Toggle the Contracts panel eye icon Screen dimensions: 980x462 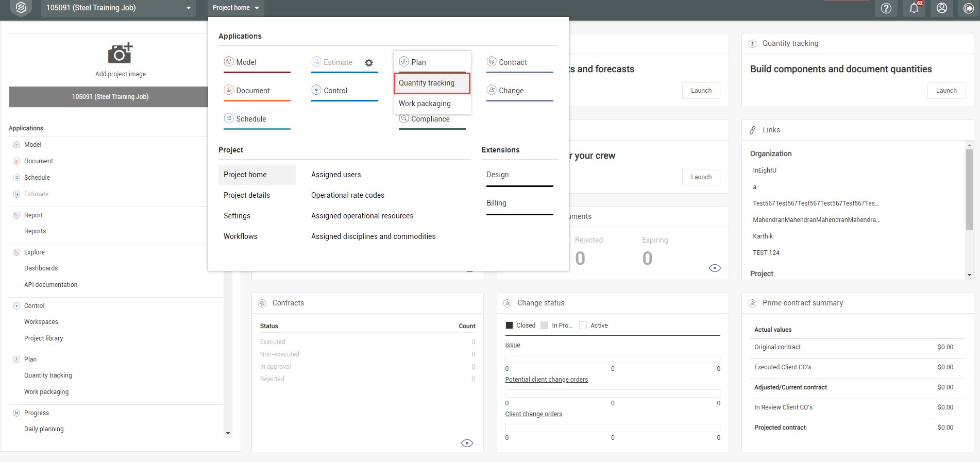coord(467,443)
